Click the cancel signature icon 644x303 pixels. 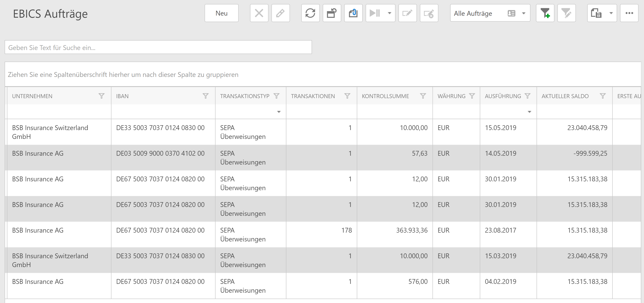pos(429,13)
